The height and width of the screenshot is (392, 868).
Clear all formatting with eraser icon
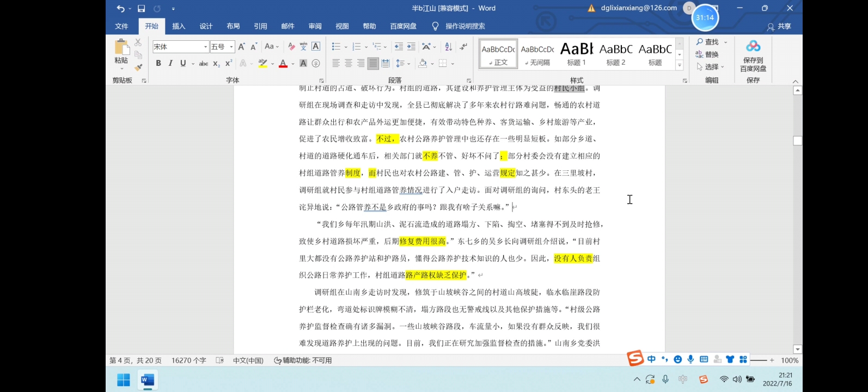[x=291, y=47]
